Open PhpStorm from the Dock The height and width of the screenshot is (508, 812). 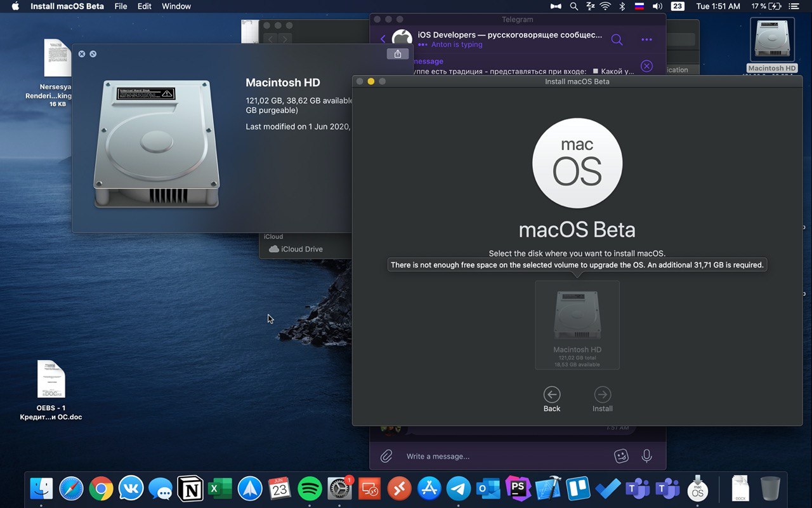coord(518,488)
